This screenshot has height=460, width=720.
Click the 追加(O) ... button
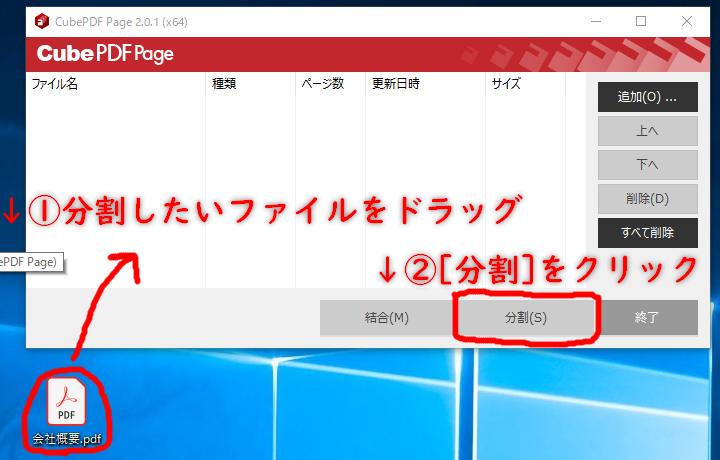click(x=647, y=97)
